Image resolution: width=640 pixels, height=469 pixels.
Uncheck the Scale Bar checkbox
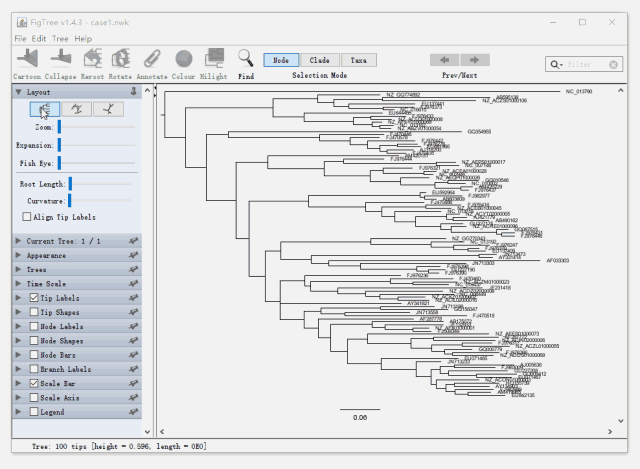[x=34, y=383]
